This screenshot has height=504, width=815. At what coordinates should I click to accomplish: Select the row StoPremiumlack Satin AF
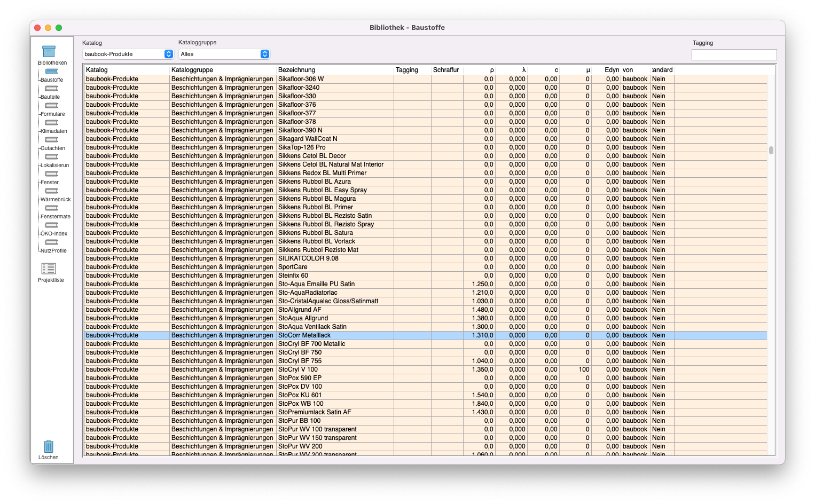click(x=426, y=412)
